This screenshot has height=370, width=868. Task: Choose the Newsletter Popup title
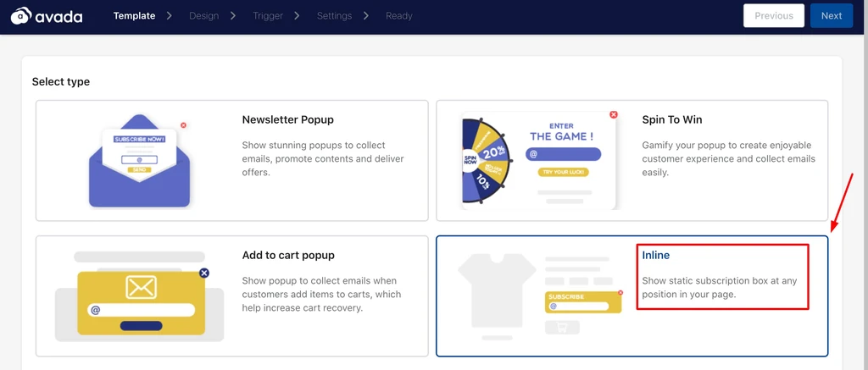pyautogui.click(x=287, y=120)
